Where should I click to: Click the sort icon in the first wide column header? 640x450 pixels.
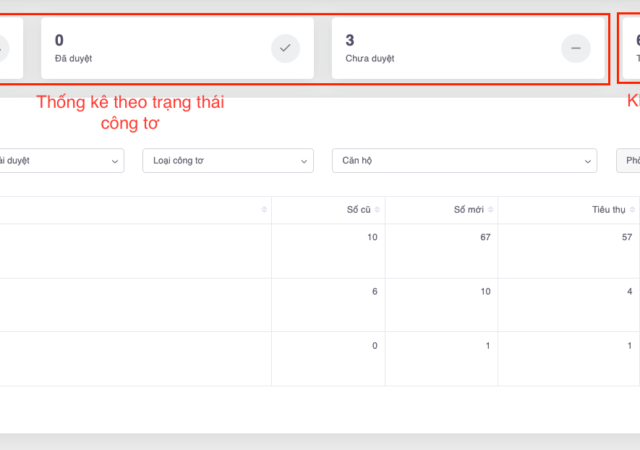click(264, 209)
